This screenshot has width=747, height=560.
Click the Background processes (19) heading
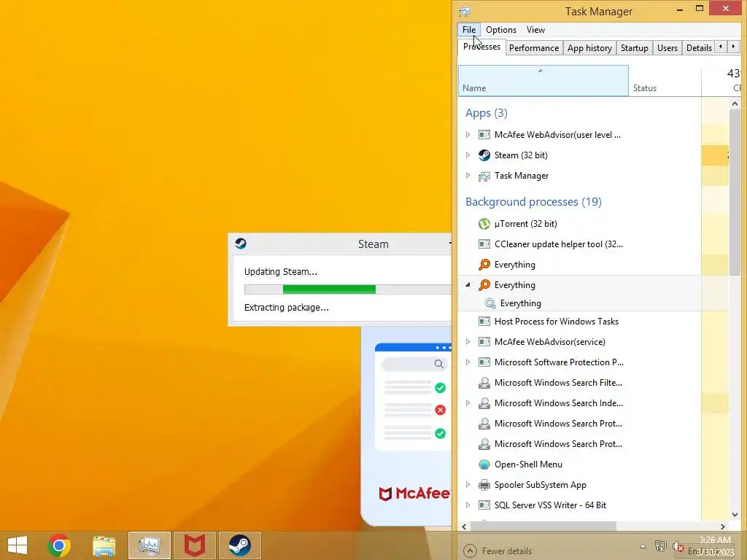click(533, 202)
